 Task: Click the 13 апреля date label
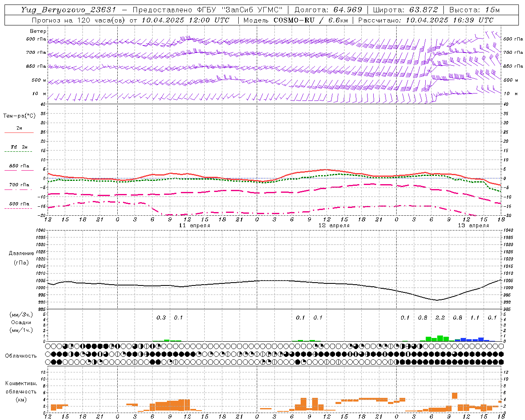[x=473, y=226]
